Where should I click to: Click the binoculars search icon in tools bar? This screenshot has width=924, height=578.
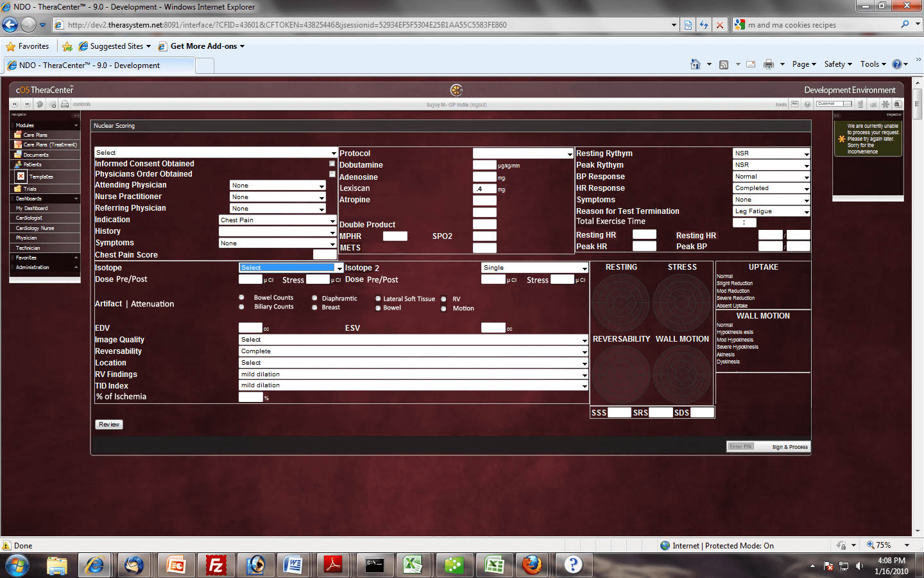point(898,104)
